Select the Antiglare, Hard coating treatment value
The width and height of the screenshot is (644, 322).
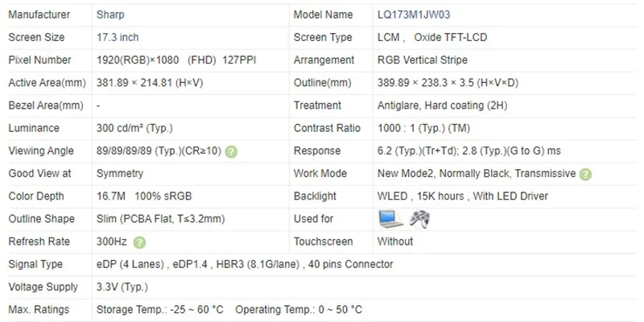point(442,105)
